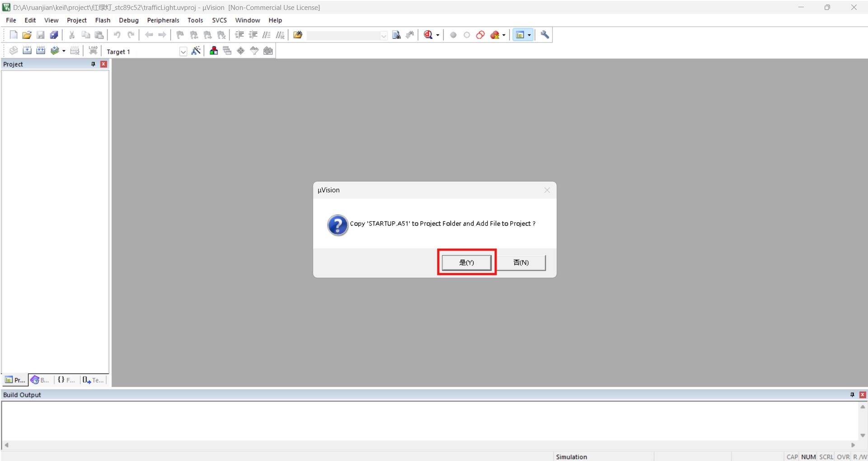Open the File menu
This screenshot has width=868, height=461.
[x=11, y=20]
